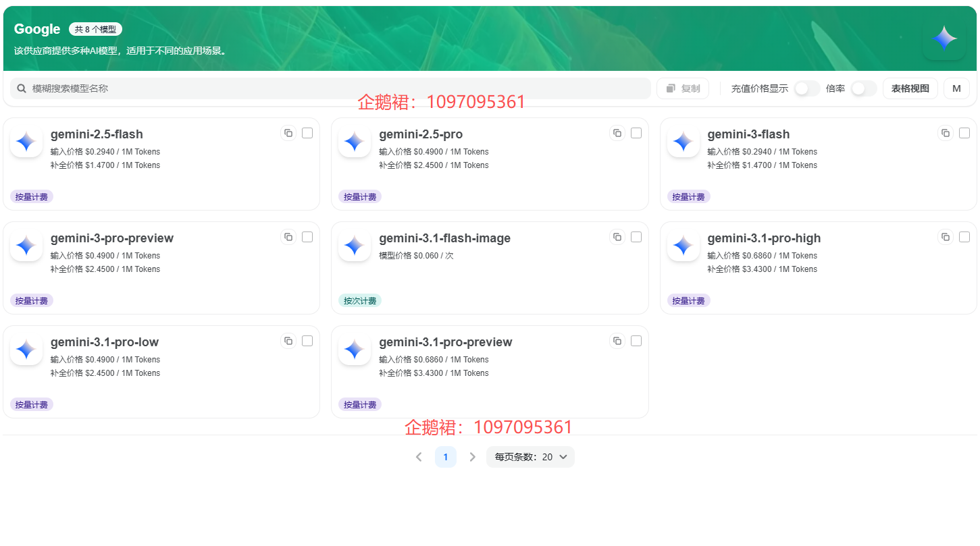Viewport: 980px width, 546px height.
Task: Click the 共 8 个模型 badge
Action: pyautogui.click(x=95, y=30)
